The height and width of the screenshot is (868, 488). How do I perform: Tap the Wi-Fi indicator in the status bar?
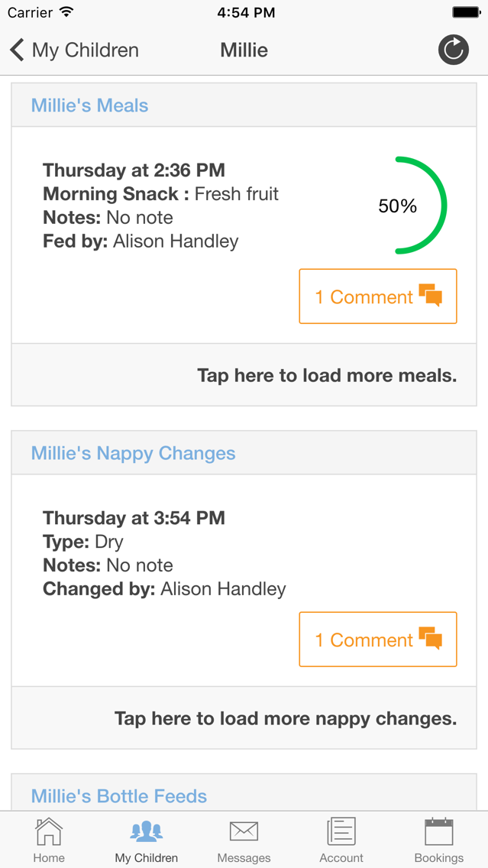pos(67,12)
